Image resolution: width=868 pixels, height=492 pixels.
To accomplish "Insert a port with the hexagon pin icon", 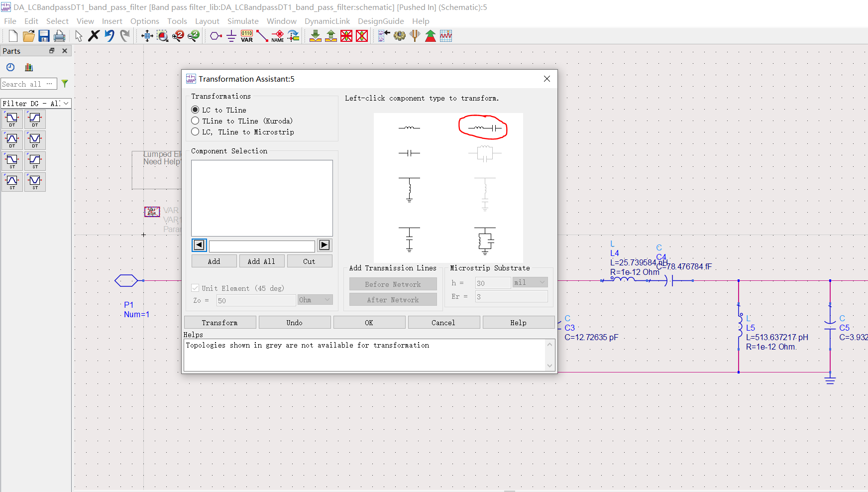I will [x=216, y=36].
